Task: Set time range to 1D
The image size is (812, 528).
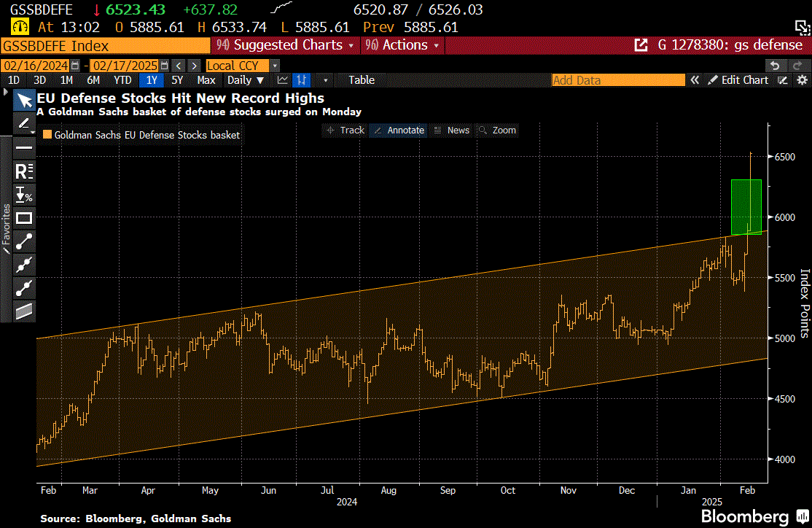Action: tap(13, 80)
